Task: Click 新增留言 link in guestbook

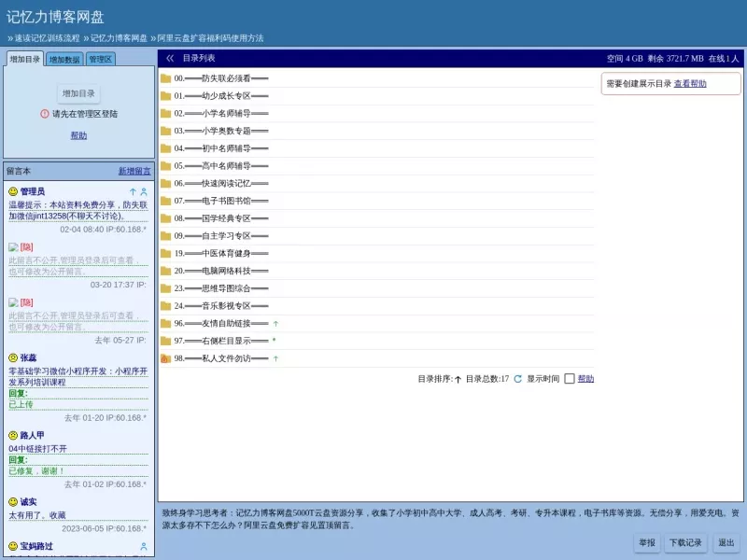Action: [x=134, y=171]
